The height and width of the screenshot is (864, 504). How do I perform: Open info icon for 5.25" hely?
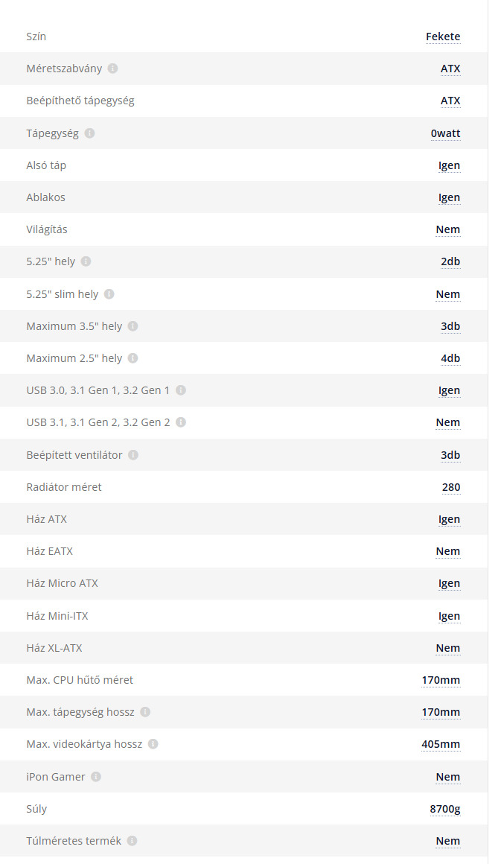[86, 262]
